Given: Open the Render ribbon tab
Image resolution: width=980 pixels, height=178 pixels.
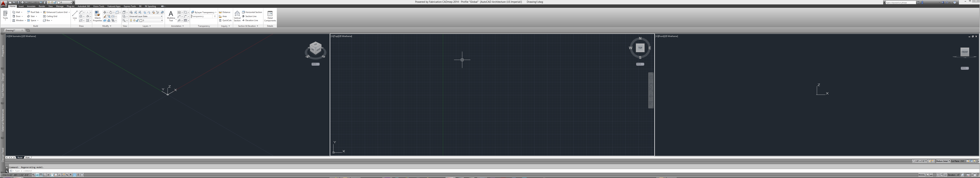Looking at the screenshot, I should 42,6.
